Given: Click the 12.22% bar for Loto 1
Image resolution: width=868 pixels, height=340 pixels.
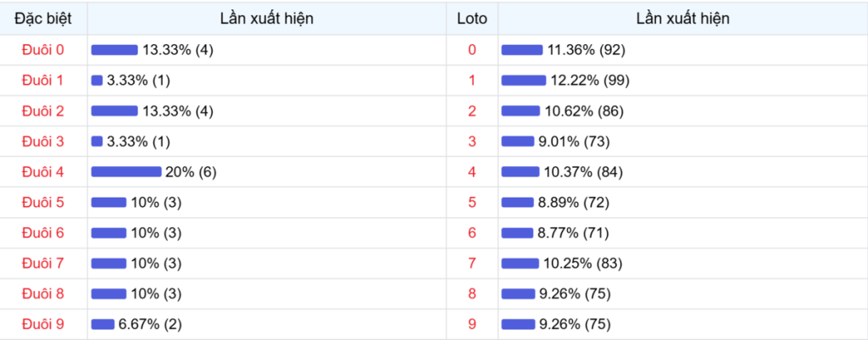Looking at the screenshot, I should pyautogui.click(x=523, y=81).
